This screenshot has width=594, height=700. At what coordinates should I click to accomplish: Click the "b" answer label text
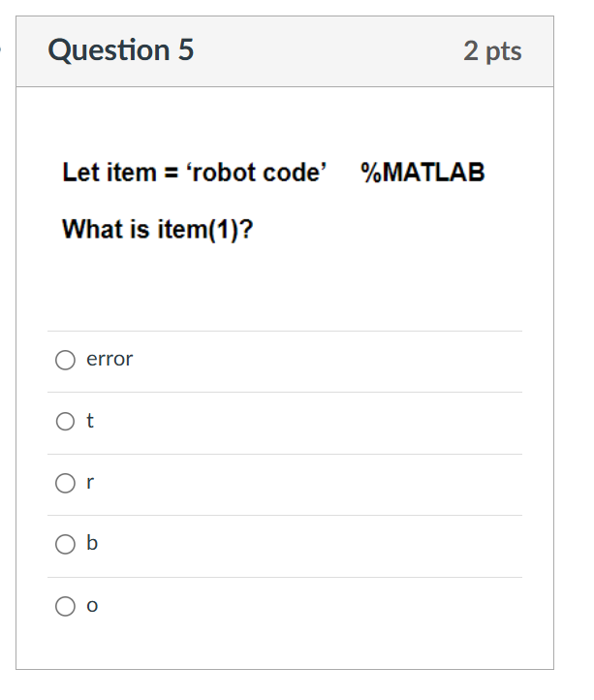pos(92,543)
